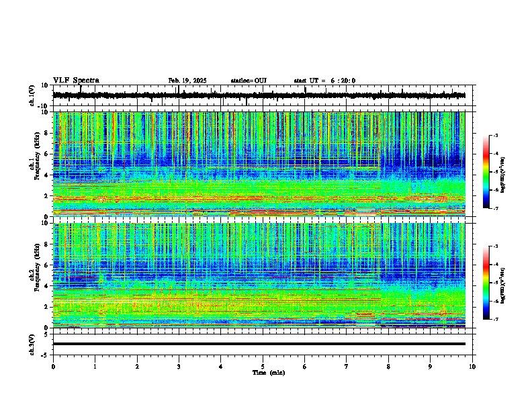The width and height of the screenshot is (532, 411).
Task: Click the "4" tick on Time axis
Action: pyautogui.click(x=221, y=367)
